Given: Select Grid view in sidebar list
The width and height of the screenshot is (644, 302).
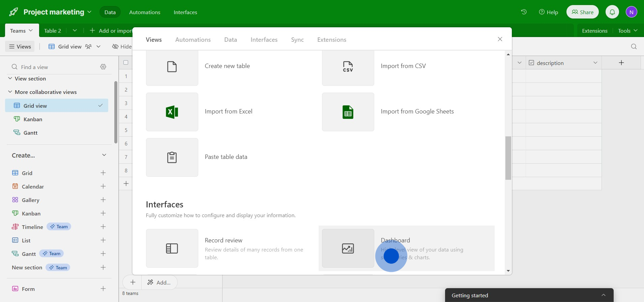Looking at the screenshot, I should click(57, 105).
